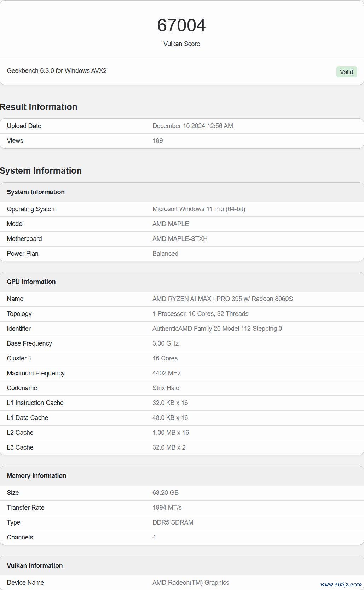This screenshot has width=364, height=590.
Task: Click the large System Information page heading
Action: click(41, 170)
